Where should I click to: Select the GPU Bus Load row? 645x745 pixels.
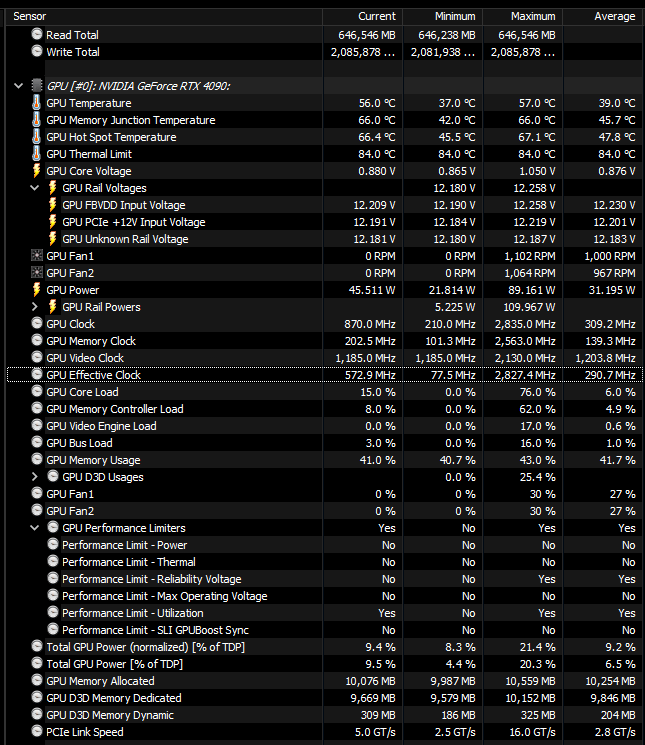pyautogui.click(x=325, y=443)
